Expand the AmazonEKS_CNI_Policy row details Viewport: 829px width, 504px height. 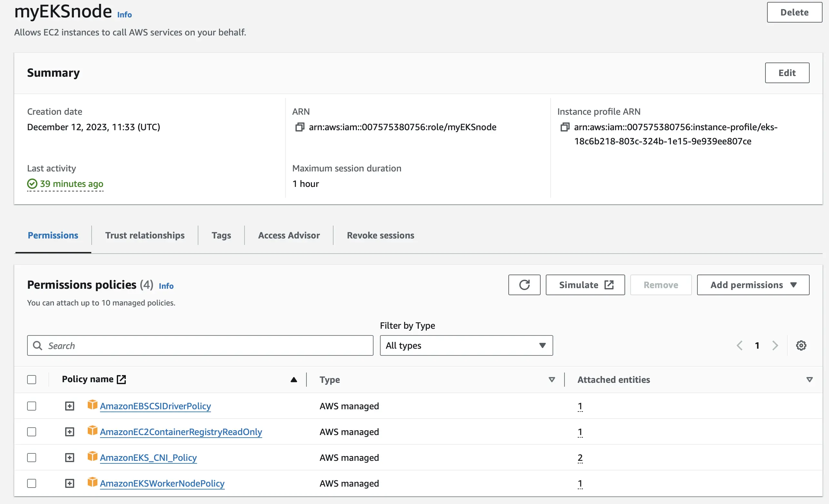pos(70,458)
